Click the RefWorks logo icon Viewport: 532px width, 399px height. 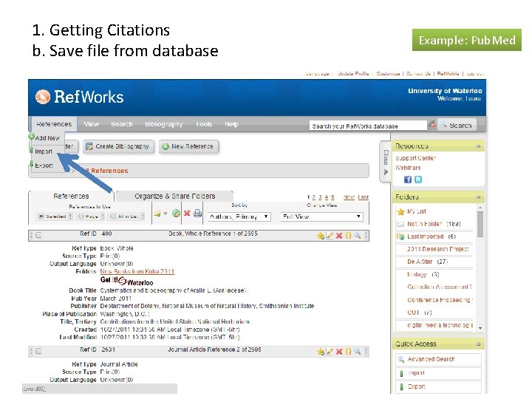point(43,97)
